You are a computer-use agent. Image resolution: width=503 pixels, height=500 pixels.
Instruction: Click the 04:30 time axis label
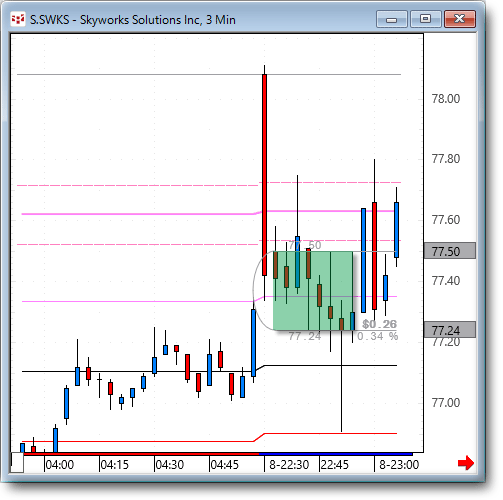tap(170, 465)
